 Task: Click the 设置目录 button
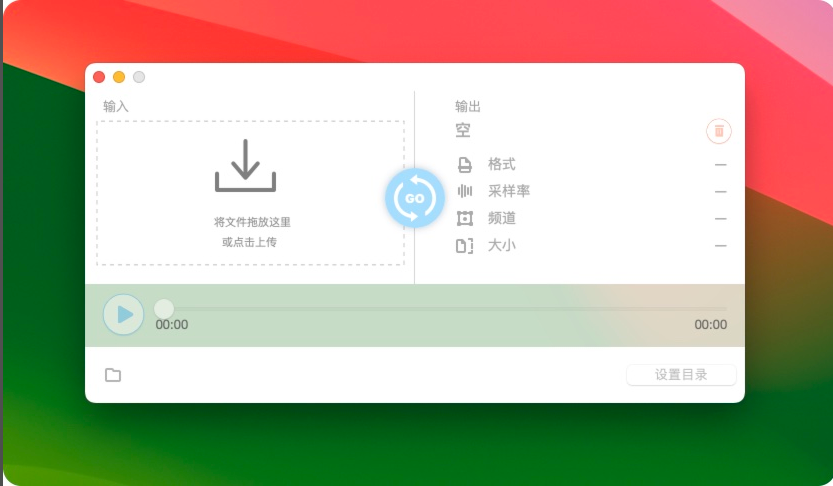(681, 374)
